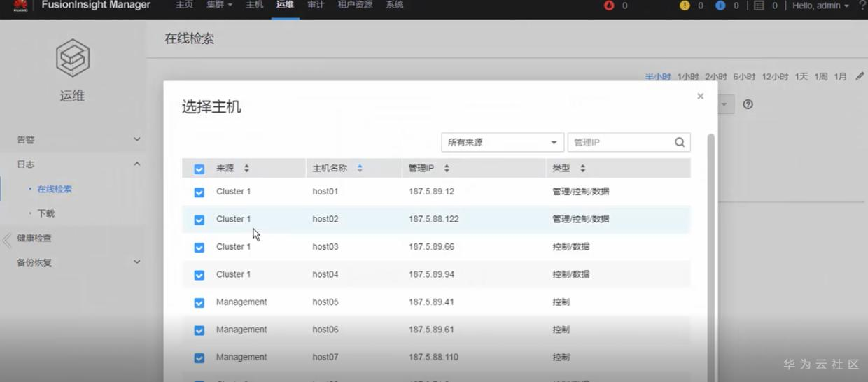The height and width of the screenshot is (382, 868).
Task: Open 下载 in the sidebar
Action: (x=46, y=213)
